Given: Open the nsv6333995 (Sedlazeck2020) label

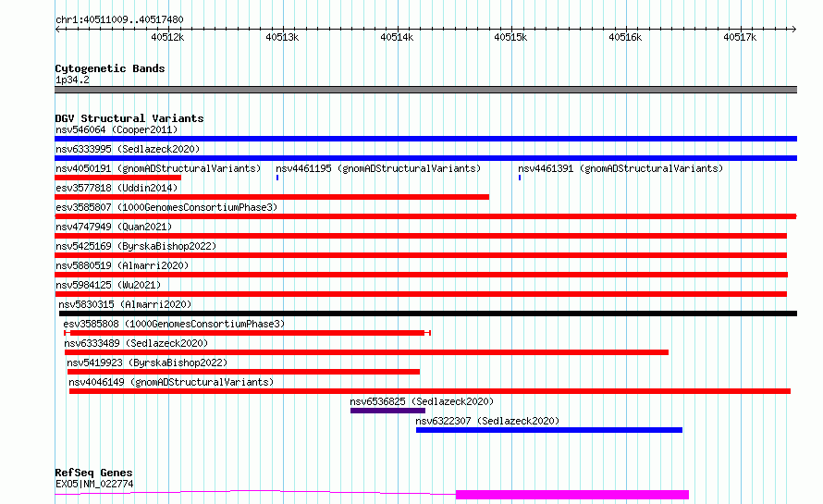Looking at the screenshot, I should click(x=128, y=149).
